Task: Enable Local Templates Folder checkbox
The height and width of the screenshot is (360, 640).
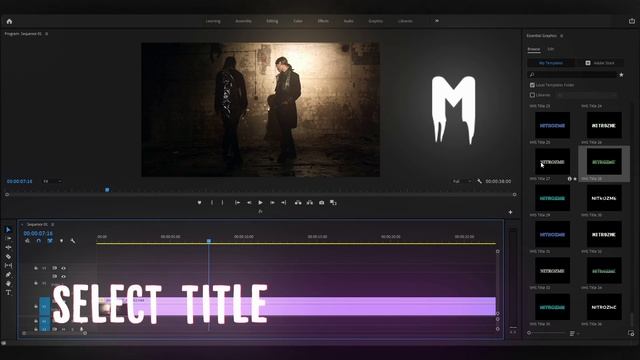Action: tap(532, 85)
